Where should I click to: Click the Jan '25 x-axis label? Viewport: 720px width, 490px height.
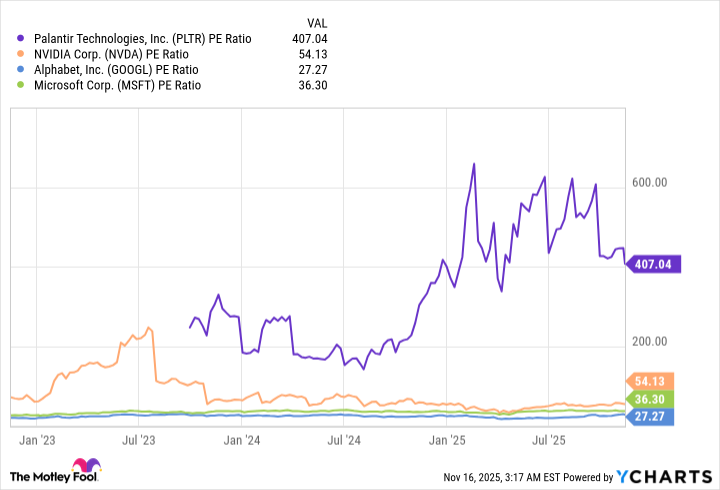tap(447, 440)
